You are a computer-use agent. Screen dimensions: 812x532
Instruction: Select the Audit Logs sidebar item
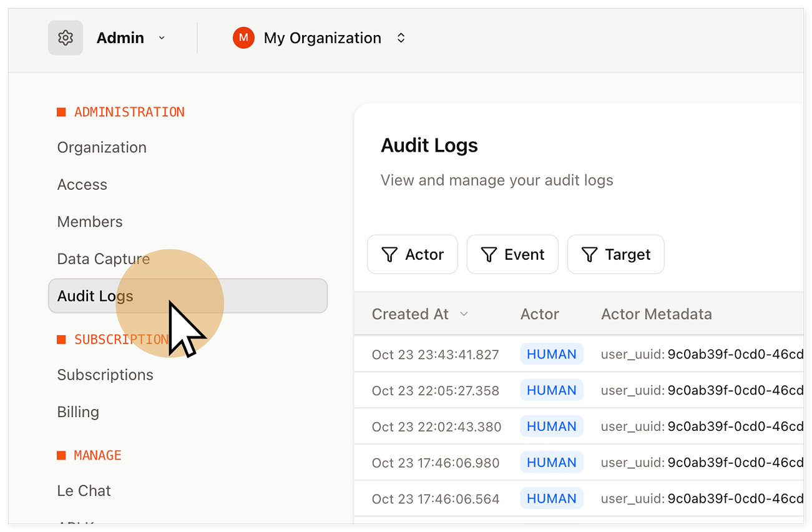(188, 296)
